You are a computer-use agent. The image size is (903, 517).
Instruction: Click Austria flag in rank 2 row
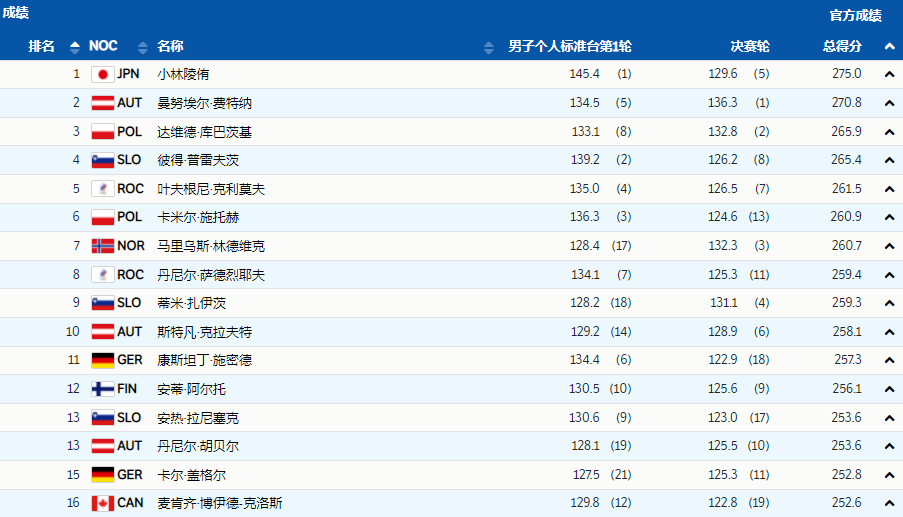coord(103,103)
